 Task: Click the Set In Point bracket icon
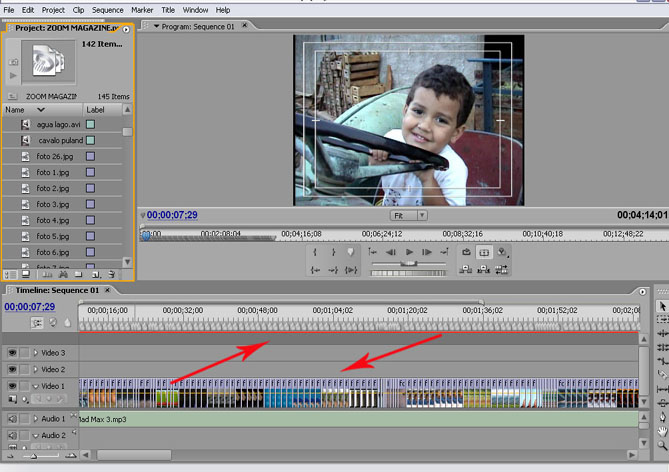[315, 253]
